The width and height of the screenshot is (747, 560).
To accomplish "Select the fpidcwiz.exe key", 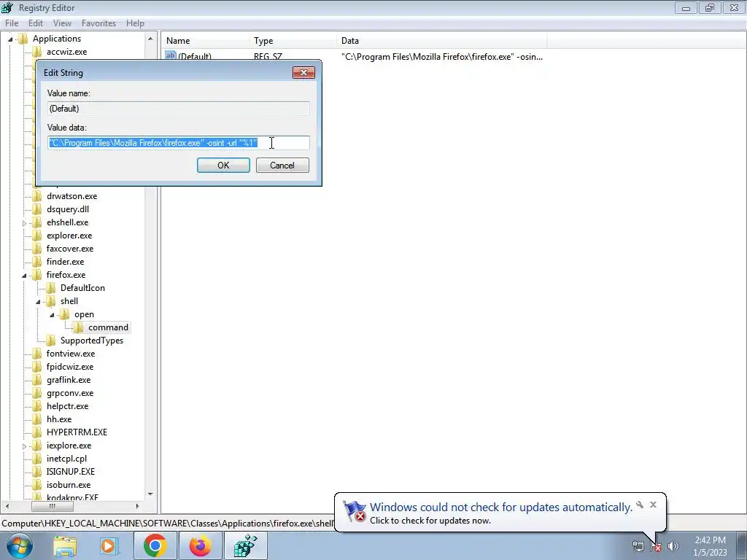I will pos(70,367).
